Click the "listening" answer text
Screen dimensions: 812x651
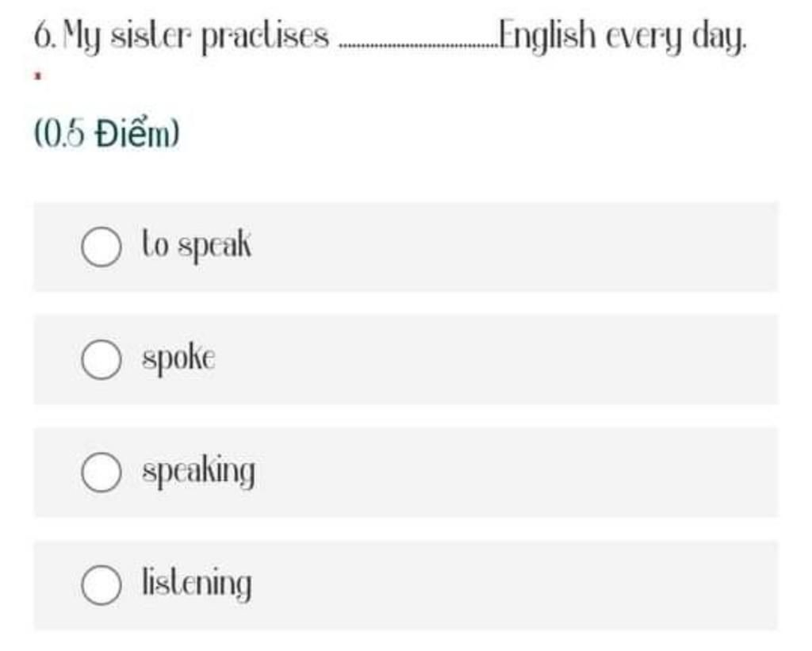pyautogui.click(x=197, y=584)
